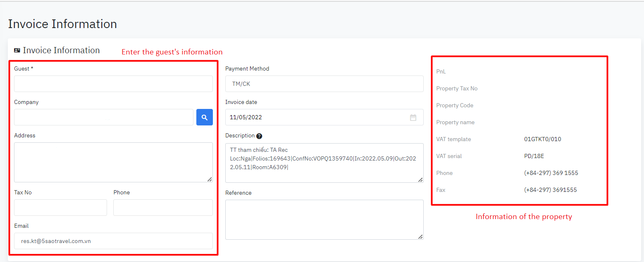Click the property Fax number value
The width and height of the screenshot is (644, 262).
click(550, 190)
